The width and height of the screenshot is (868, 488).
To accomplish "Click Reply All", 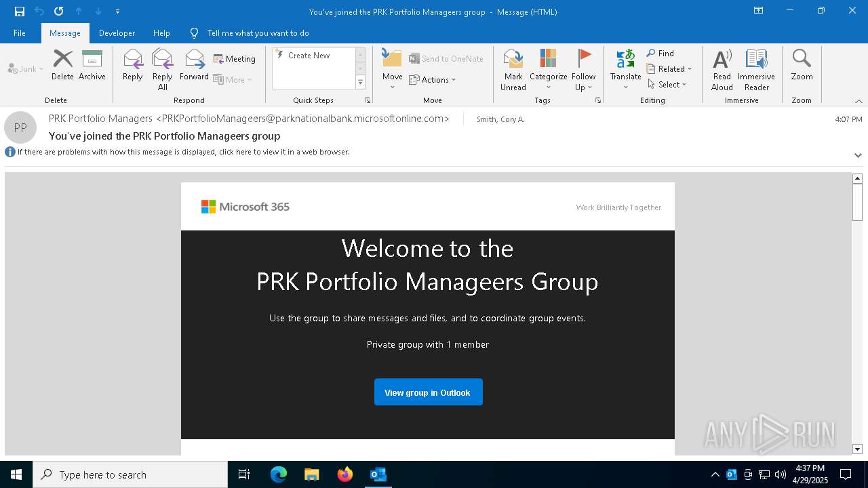I will (163, 70).
